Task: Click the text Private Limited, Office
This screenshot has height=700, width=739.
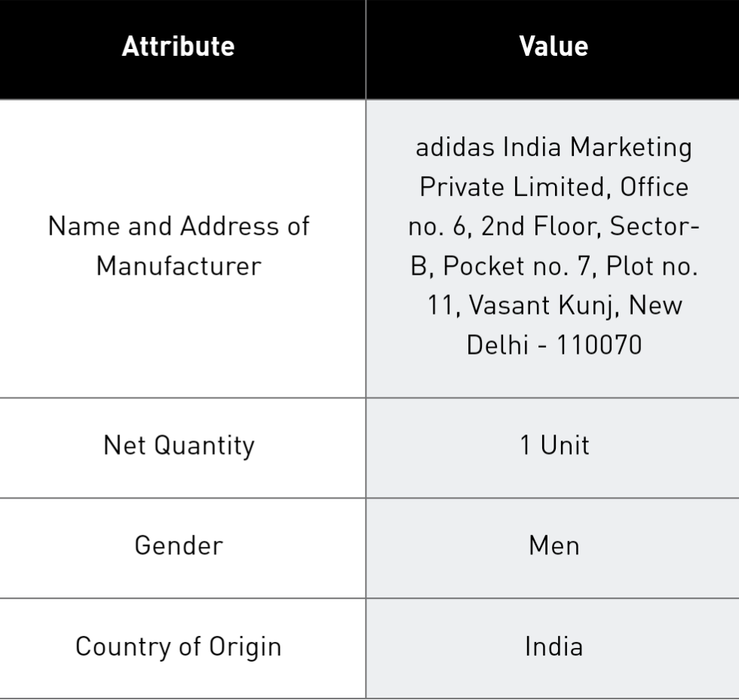Action: pyautogui.click(x=553, y=187)
